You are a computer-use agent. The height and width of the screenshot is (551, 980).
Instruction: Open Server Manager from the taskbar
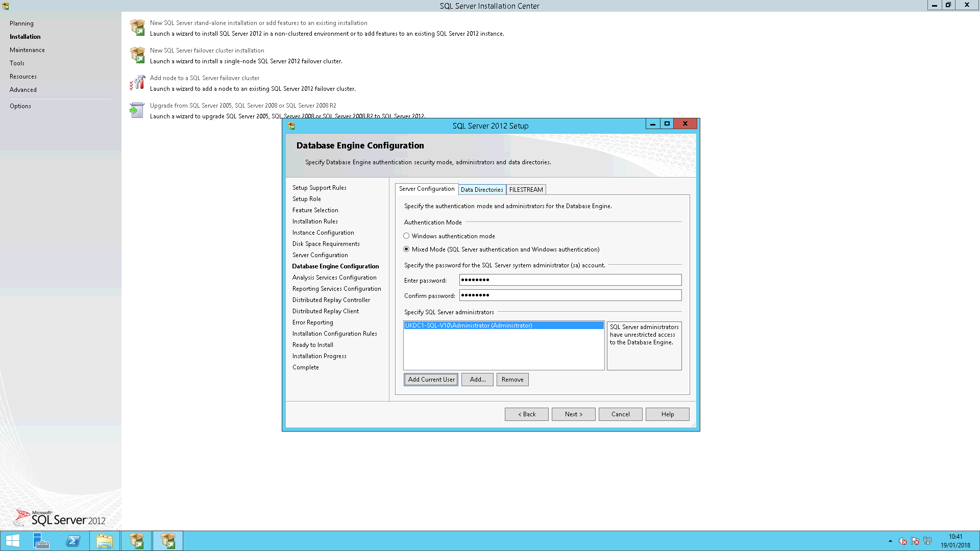click(41, 541)
